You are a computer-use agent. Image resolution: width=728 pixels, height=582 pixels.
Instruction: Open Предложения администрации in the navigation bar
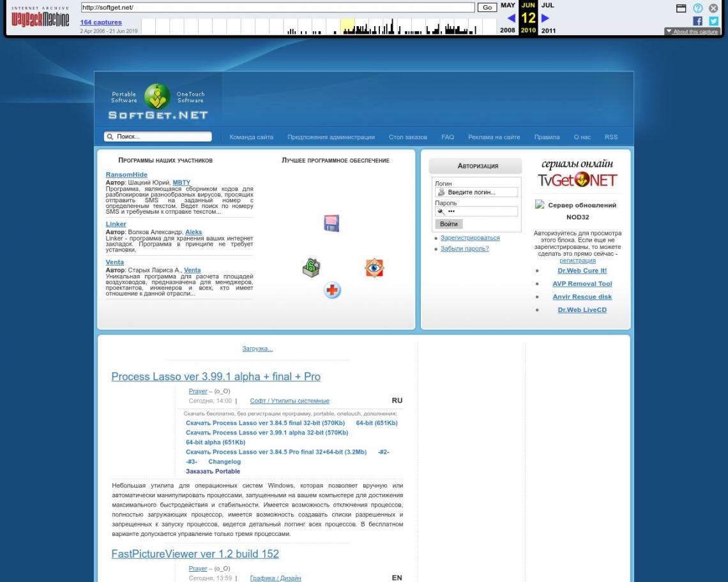click(331, 137)
